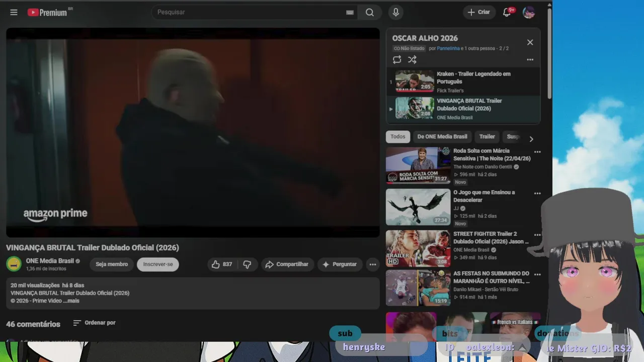
Task: Open ONE Media Brasil channel name link
Action: pyautogui.click(x=50, y=261)
